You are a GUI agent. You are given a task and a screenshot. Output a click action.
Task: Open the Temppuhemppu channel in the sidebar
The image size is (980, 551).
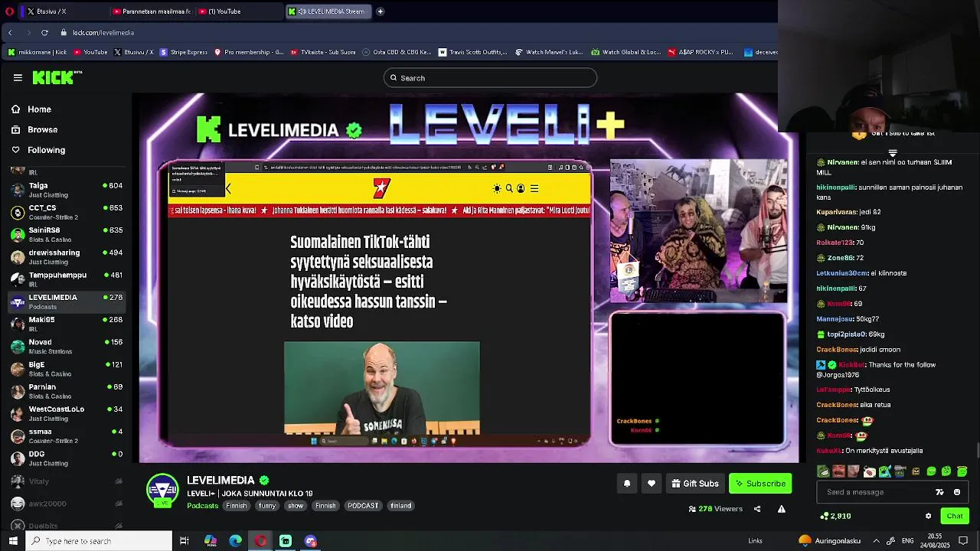67,279
